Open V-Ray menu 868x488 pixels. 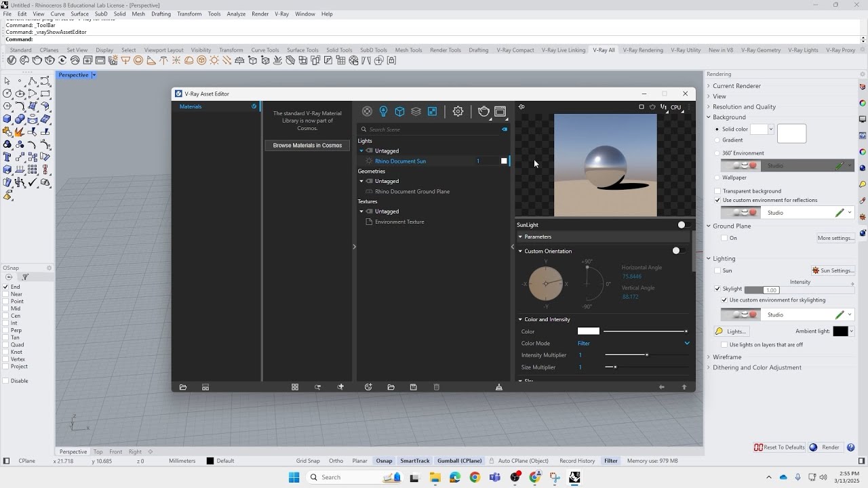tap(281, 14)
